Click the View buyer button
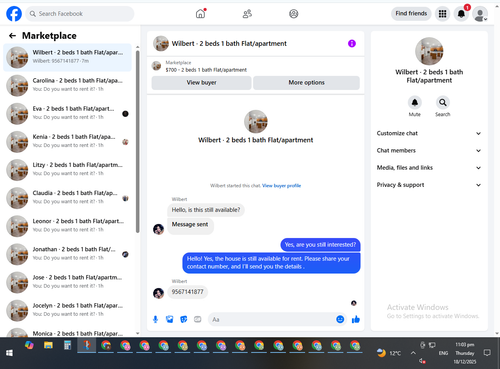500x369 pixels. coord(201,83)
